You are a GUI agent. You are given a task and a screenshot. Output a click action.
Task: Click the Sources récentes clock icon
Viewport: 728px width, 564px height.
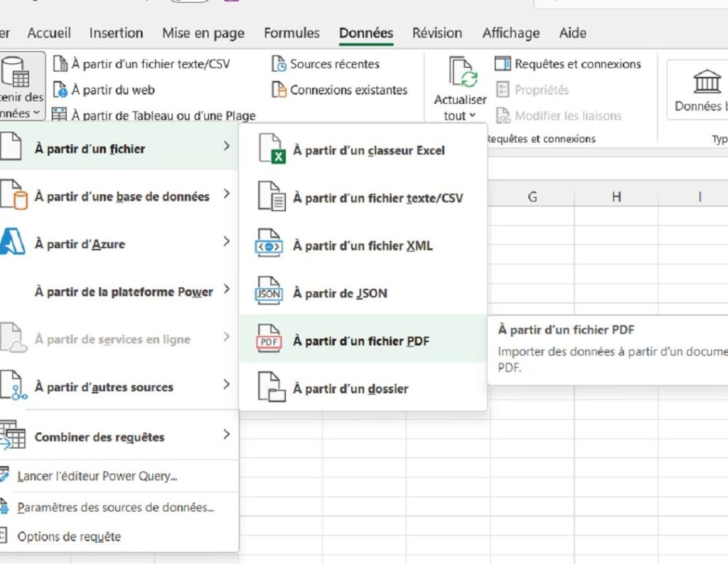(x=279, y=63)
